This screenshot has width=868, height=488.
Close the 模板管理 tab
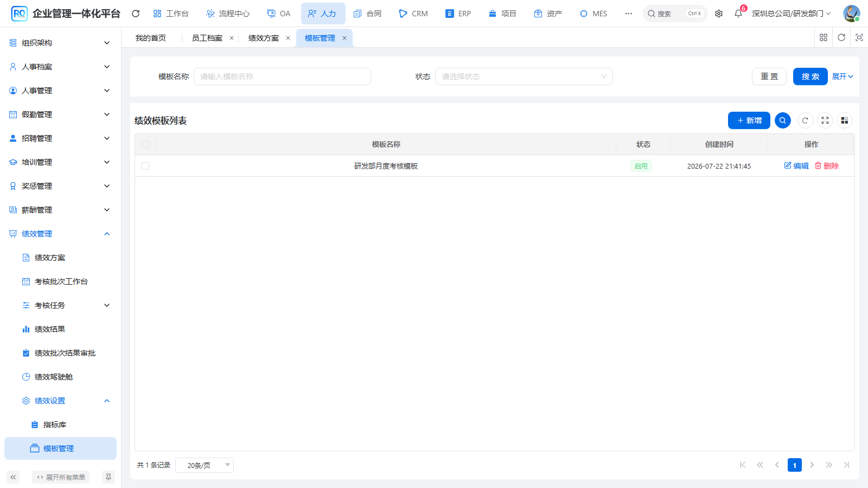pyautogui.click(x=344, y=38)
